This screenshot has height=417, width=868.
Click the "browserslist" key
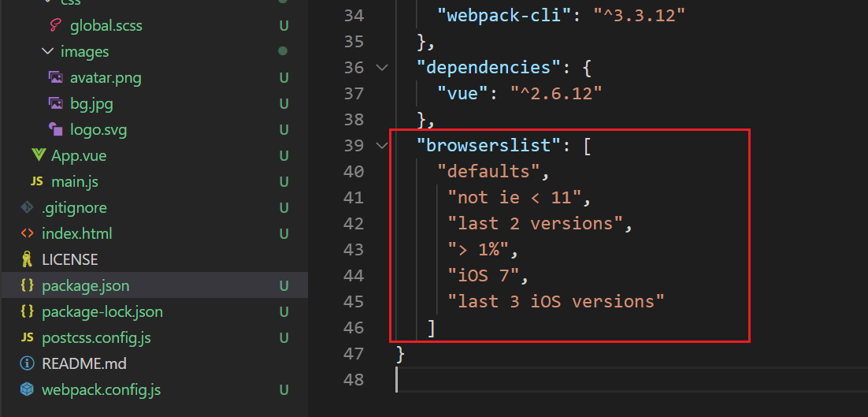[x=490, y=146]
